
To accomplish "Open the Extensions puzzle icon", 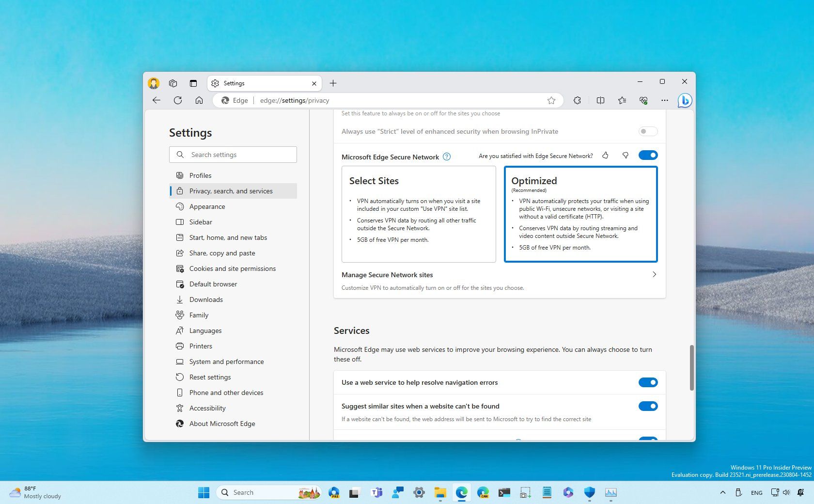I will tap(577, 100).
